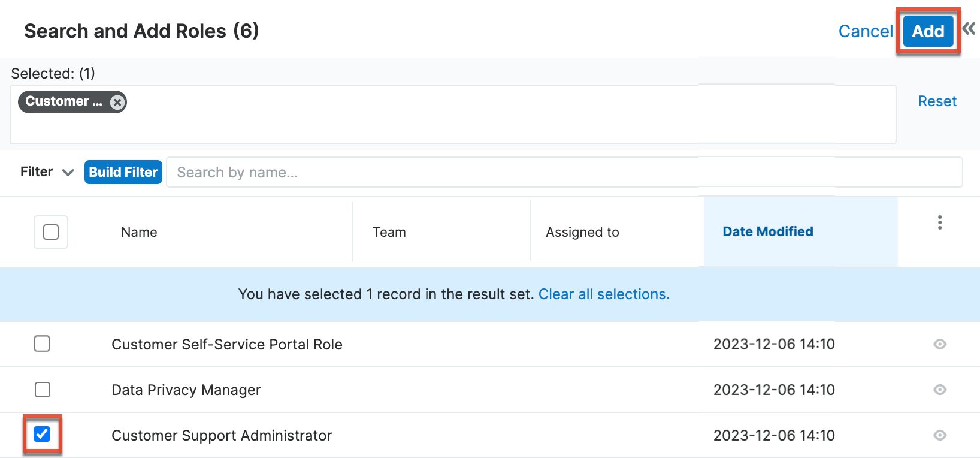The width and height of the screenshot is (980, 458).
Task: Check the select-all roles checkbox
Action: (x=51, y=232)
